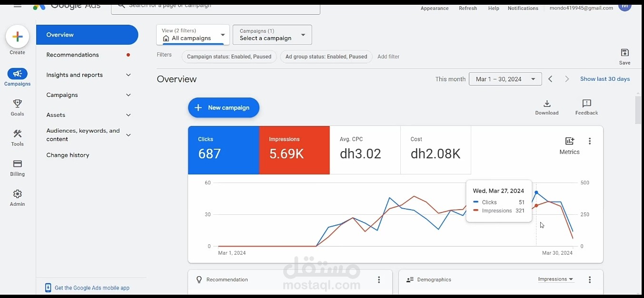The height and width of the screenshot is (298, 644).
Task: Click Show last 30 days link
Action: click(605, 79)
